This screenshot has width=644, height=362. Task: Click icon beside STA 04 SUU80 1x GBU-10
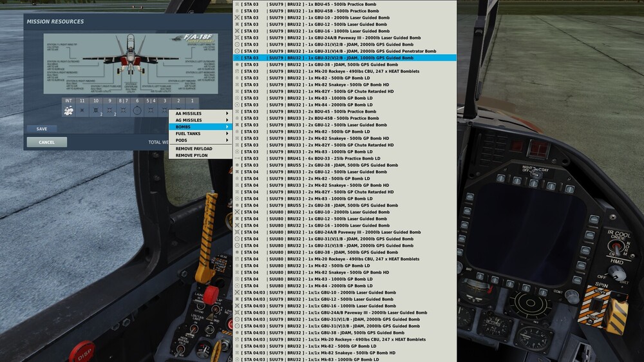coord(237,212)
